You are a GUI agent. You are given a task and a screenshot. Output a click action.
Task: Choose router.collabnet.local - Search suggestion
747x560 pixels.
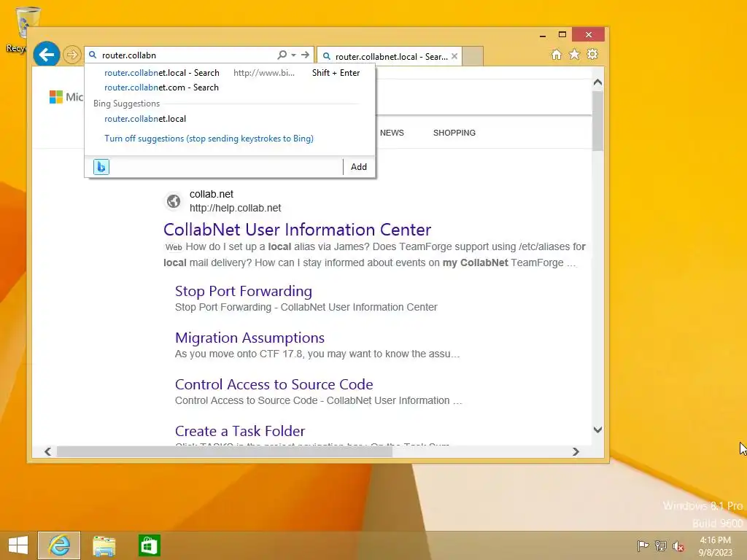[x=161, y=73]
